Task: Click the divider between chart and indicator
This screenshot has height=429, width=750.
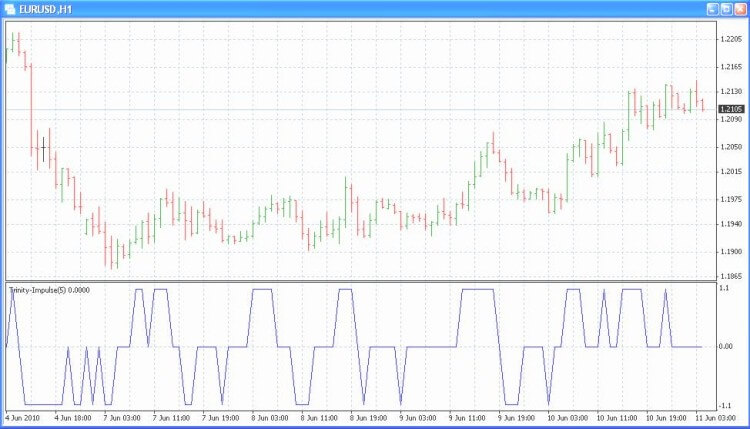Action: pyautogui.click(x=361, y=281)
